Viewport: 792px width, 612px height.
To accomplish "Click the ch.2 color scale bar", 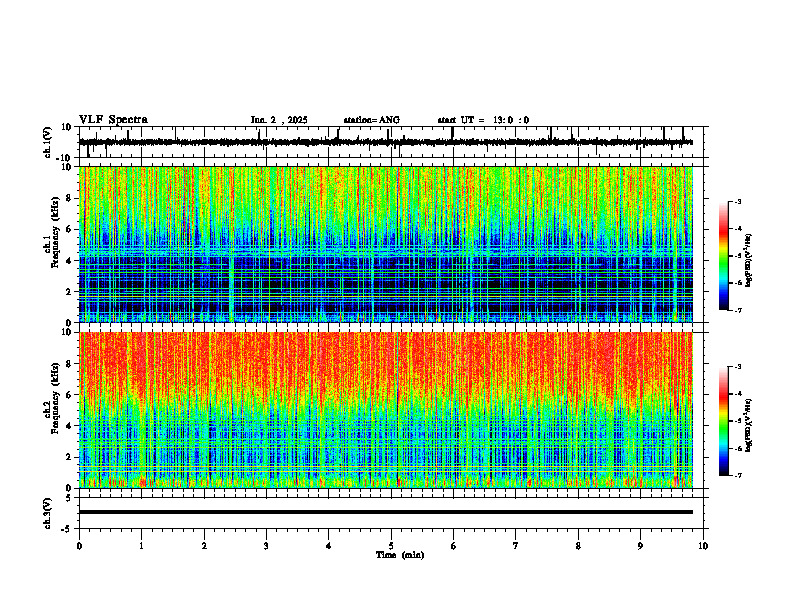I will [x=723, y=421].
